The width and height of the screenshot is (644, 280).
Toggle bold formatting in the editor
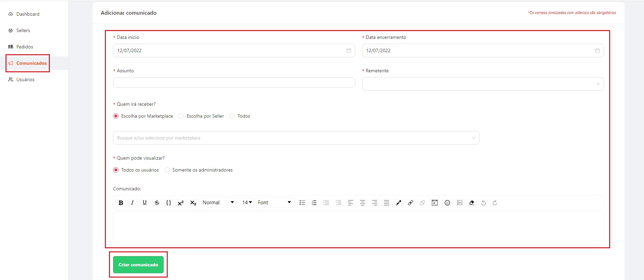pos(121,203)
